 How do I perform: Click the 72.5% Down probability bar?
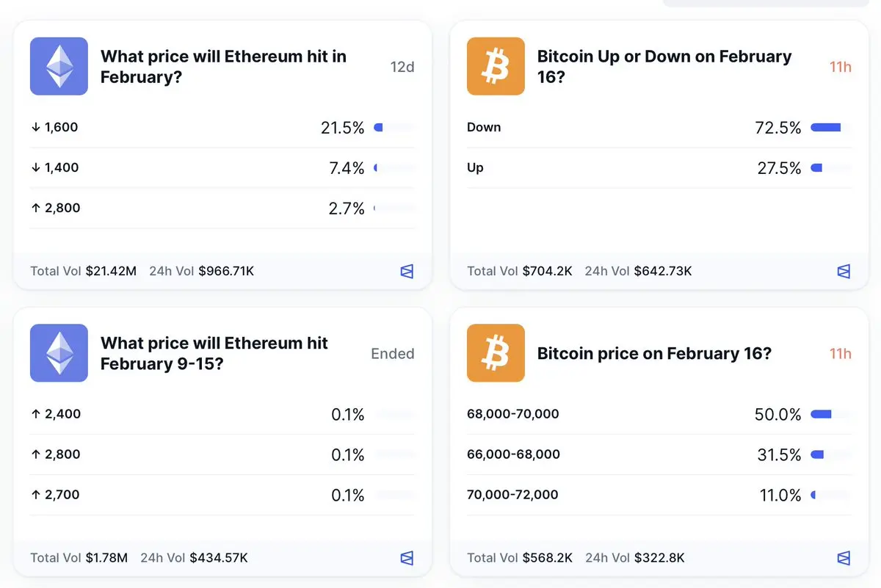click(x=830, y=128)
